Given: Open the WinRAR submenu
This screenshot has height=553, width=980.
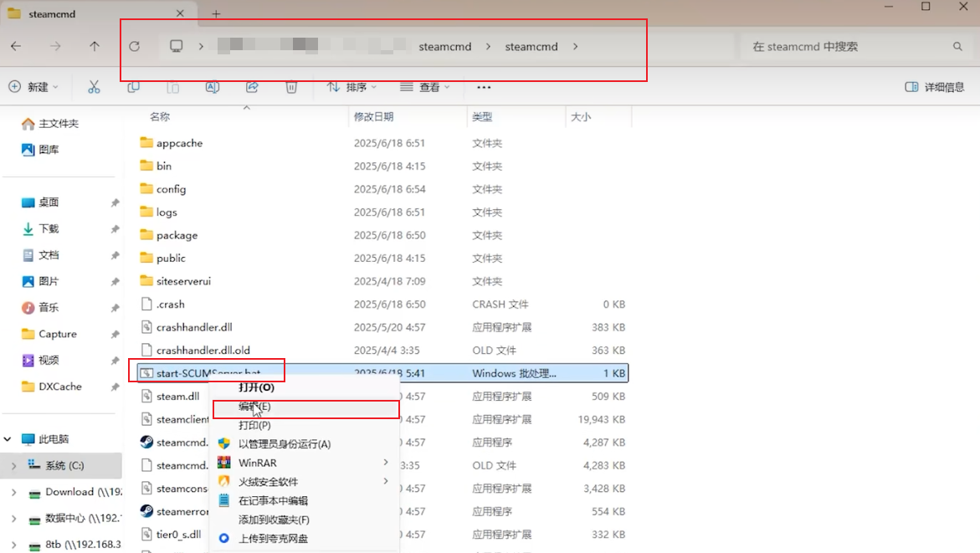Looking at the screenshot, I should 305,463.
